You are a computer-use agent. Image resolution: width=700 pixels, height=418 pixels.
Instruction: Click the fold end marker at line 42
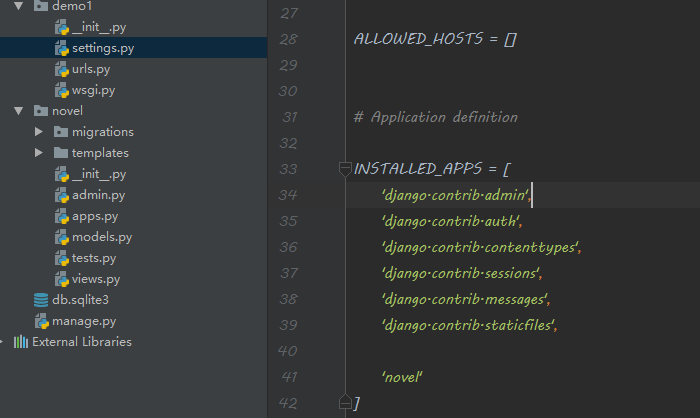(345, 402)
